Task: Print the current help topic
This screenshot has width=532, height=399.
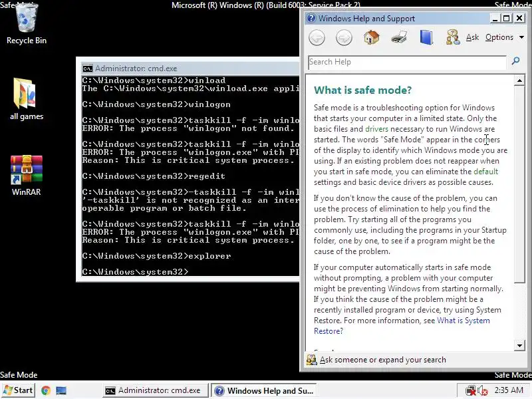Action: pyautogui.click(x=398, y=37)
